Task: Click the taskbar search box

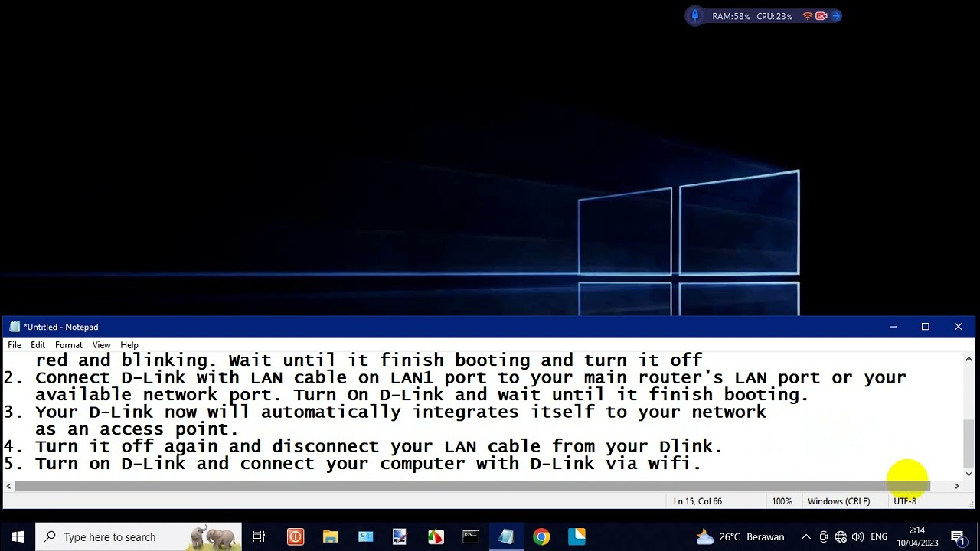Action: pyautogui.click(x=139, y=537)
